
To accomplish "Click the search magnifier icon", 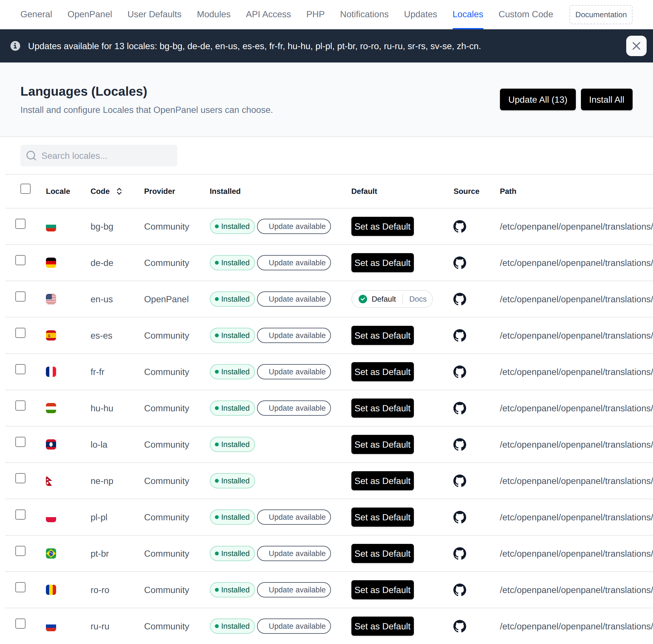I will pyautogui.click(x=31, y=156).
